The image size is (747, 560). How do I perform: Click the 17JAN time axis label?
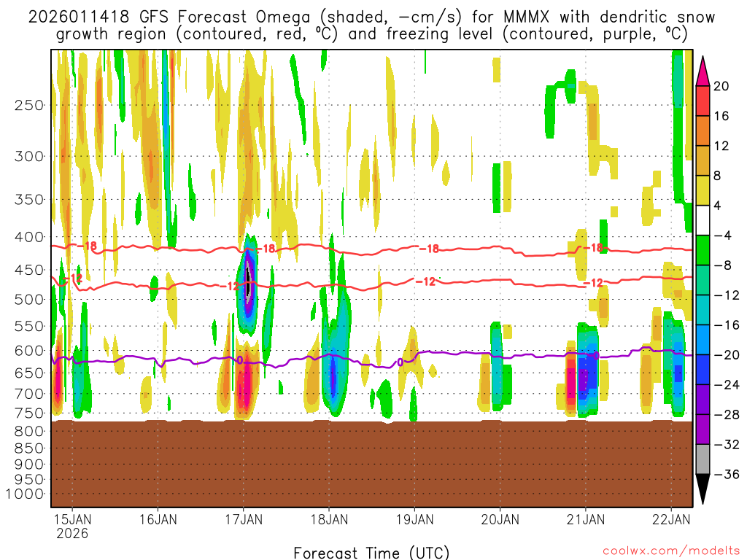(244, 519)
